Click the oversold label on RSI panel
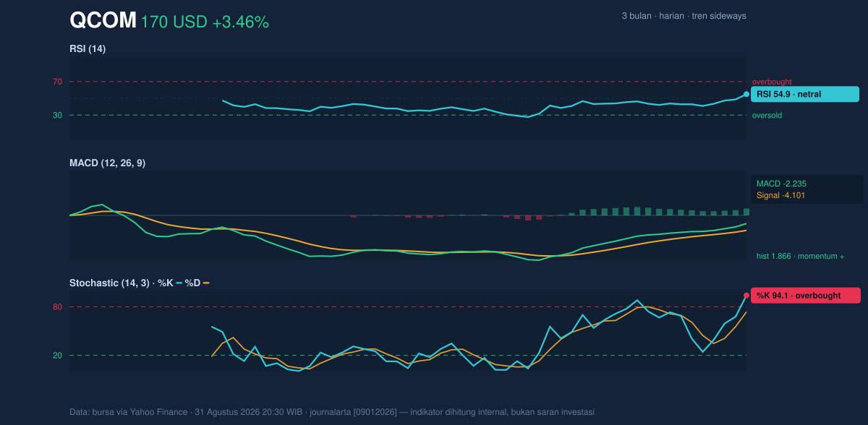This screenshot has width=868, height=425. point(767,115)
